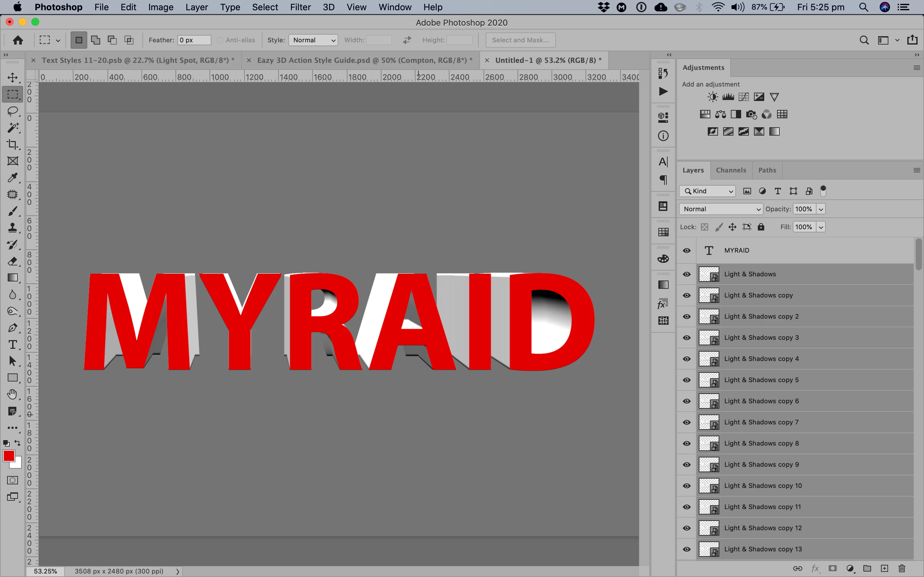This screenshot has height=577, width=924.
Task: Delete layer using the trash icon
Action: click(x=902, y=569)
